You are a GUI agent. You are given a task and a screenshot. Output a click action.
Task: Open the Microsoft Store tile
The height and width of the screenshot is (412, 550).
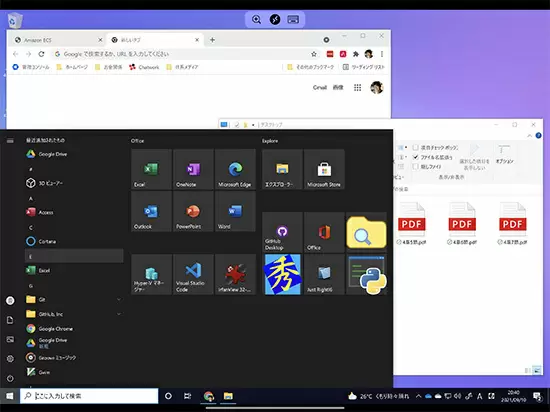coord(324,169)
